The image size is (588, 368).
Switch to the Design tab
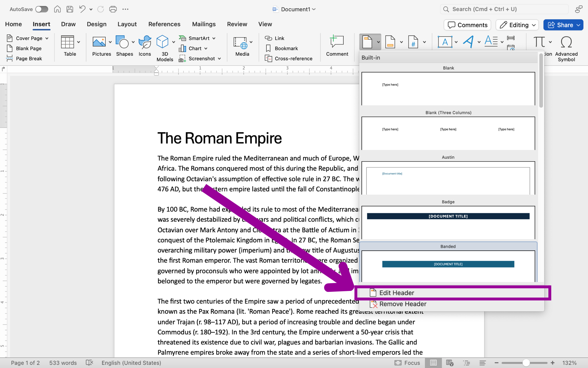coord(97,24)
